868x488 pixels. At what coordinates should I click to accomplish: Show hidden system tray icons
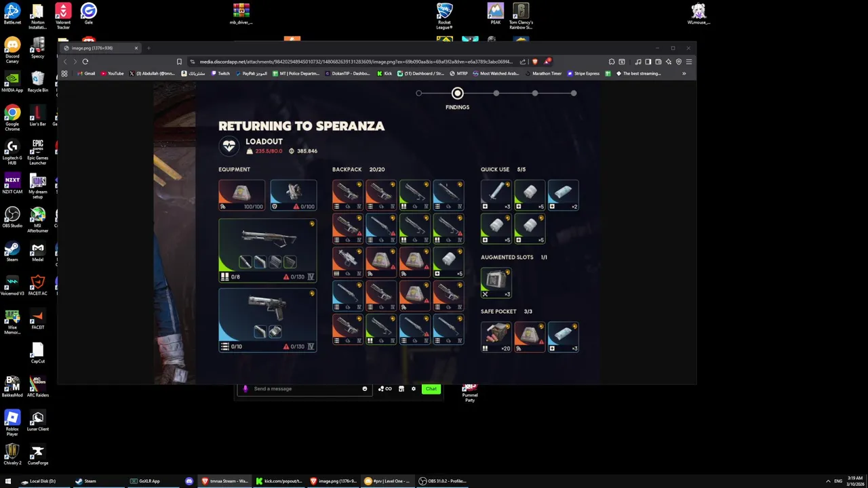[828, 481]
